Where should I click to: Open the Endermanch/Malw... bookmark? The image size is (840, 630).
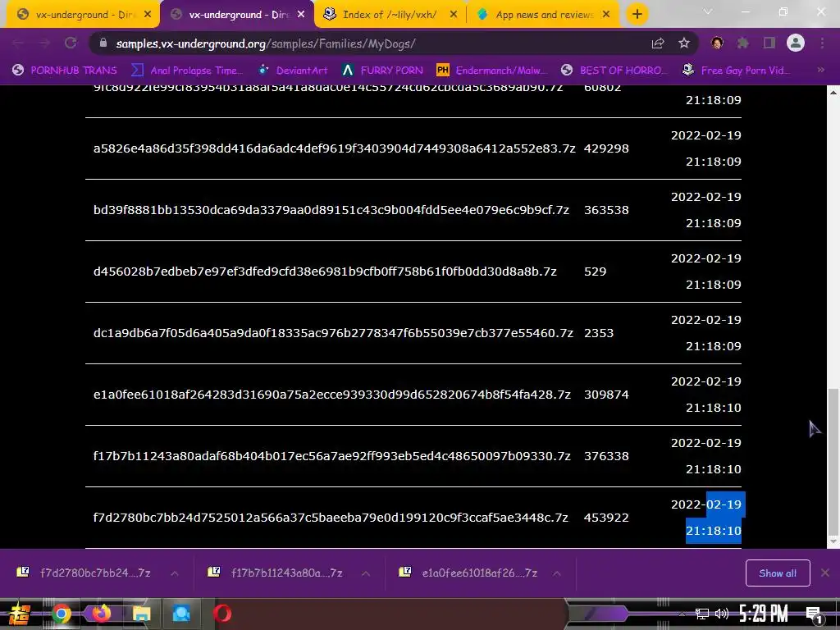[x=492, y=71]
